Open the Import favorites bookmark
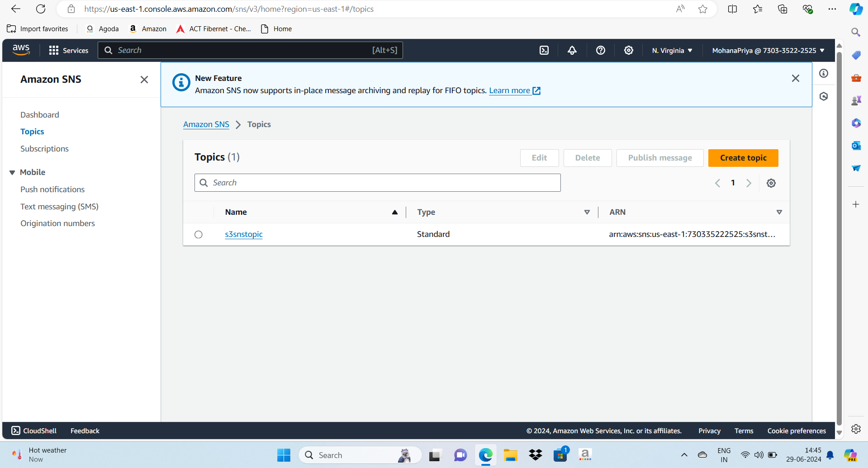 coord(38,29)
